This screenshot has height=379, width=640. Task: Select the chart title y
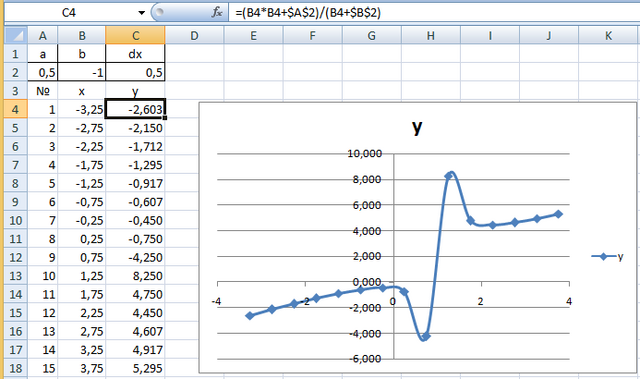[417, 127]
